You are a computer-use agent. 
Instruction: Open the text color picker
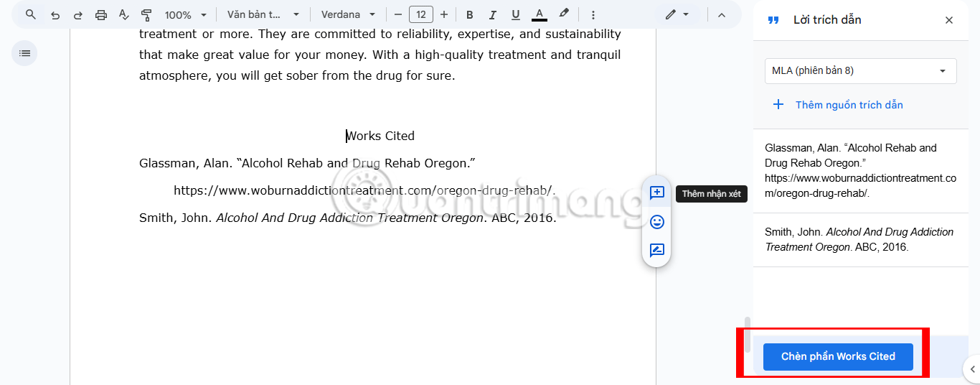[x=539, y=14]
